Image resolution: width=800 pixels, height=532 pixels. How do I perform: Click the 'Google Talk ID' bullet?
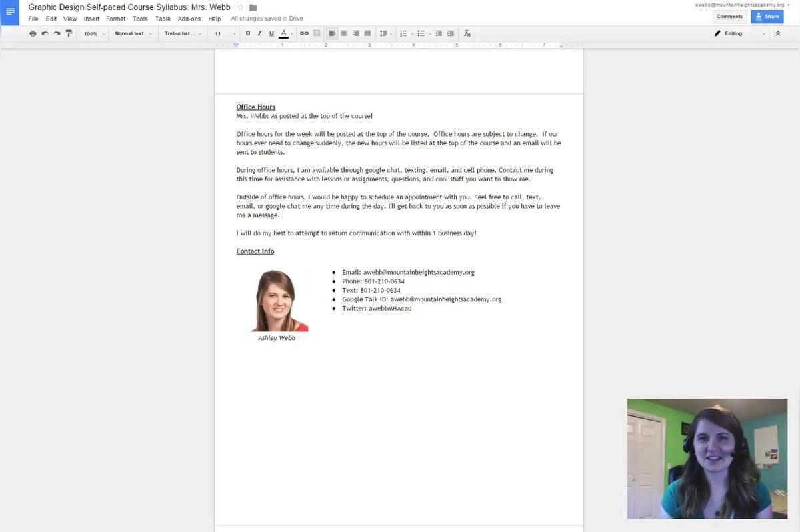click(x=421, y=300)
